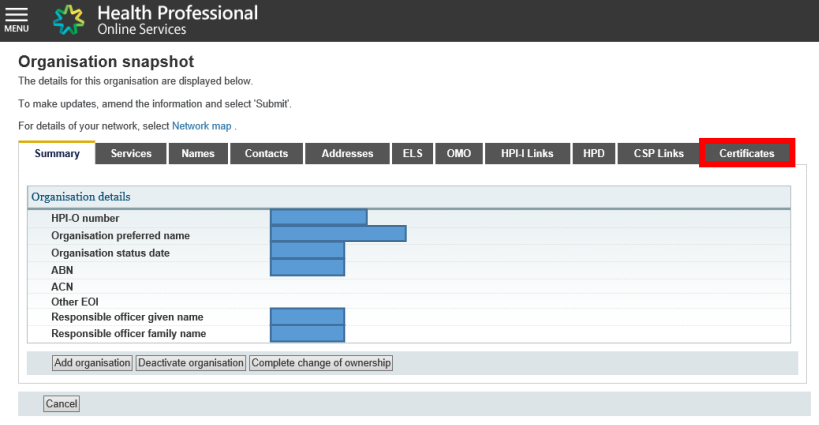Select Complete change of ownership button
The image size is (819, 425).
coord(320,363)
